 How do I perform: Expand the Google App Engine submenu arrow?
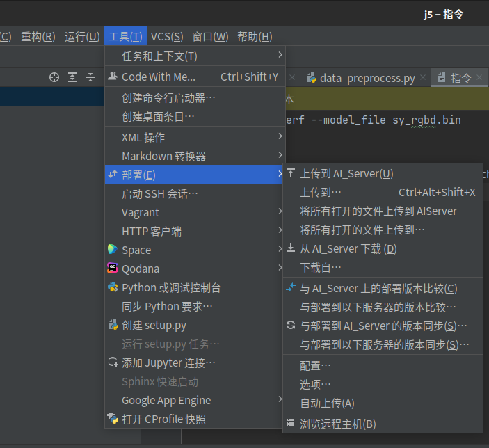[x=280, y=399]
